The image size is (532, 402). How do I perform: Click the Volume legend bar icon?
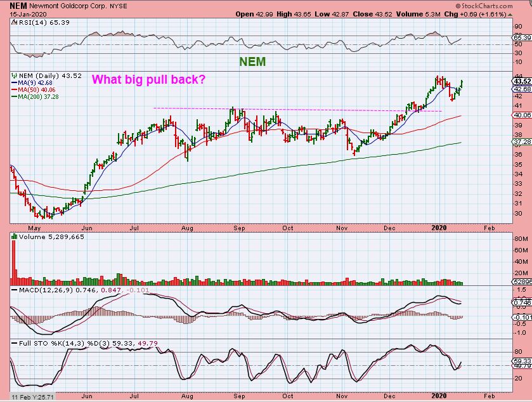pos(14,237)
